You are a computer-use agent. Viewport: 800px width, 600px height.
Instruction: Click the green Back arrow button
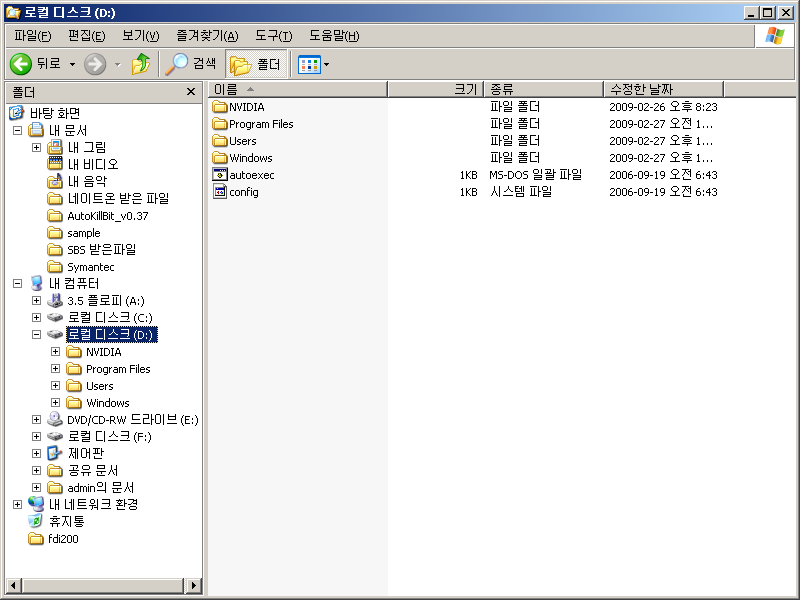21,64
